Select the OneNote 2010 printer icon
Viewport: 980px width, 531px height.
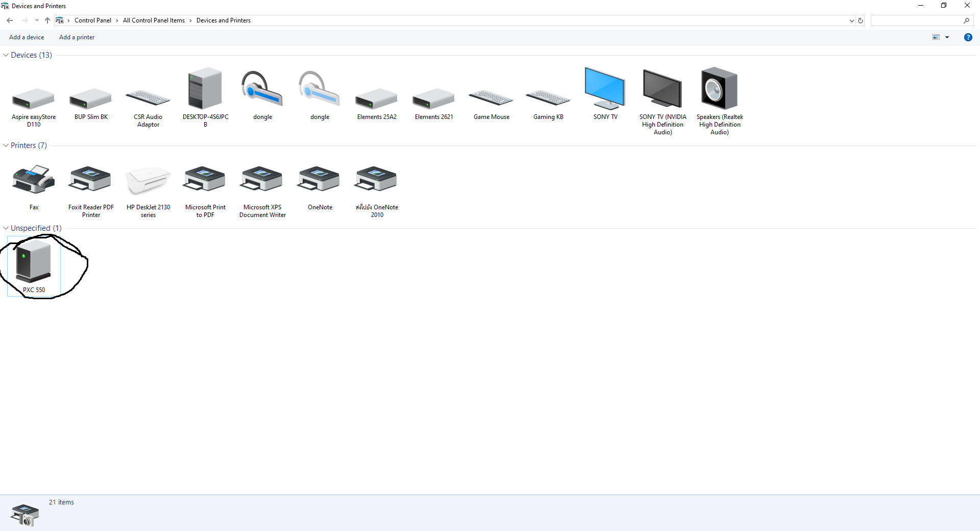(x=377, y=179)
